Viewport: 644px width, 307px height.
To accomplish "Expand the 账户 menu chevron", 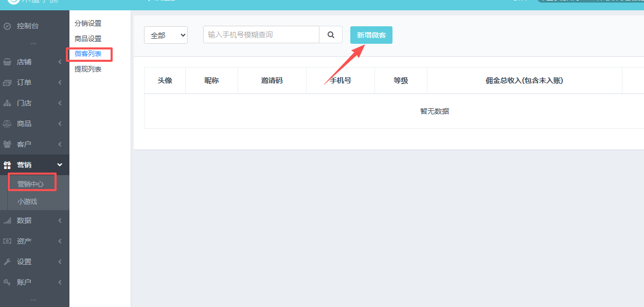I will point(60,282).
